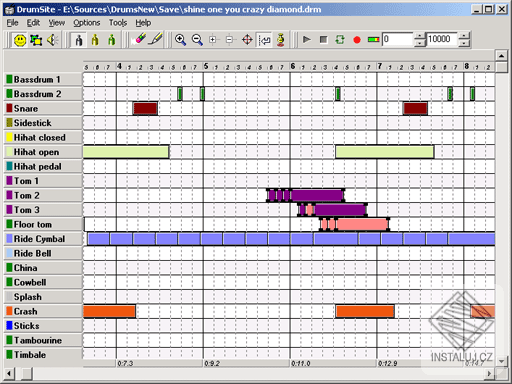Select the Sidestick track label

[x=43, y=123]
